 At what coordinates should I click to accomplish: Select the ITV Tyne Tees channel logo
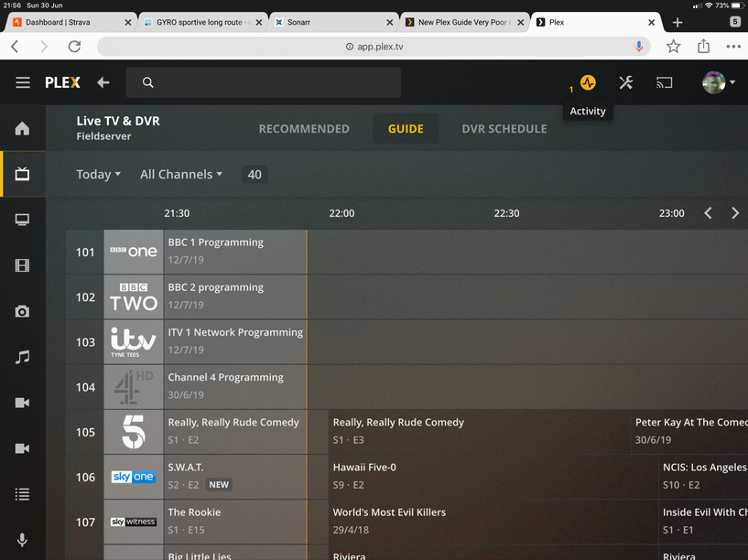click(x=134, y=341)
